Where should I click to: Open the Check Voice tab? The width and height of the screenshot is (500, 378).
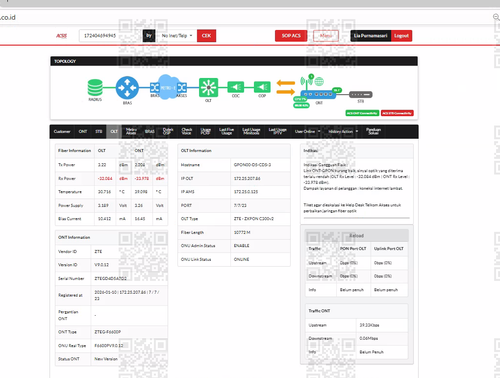tap(187, 132)
